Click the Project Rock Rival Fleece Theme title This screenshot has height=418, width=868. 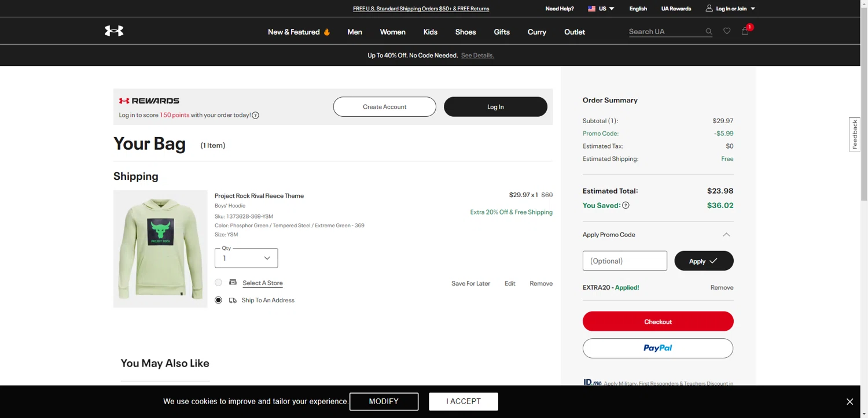tap(259, 195)
